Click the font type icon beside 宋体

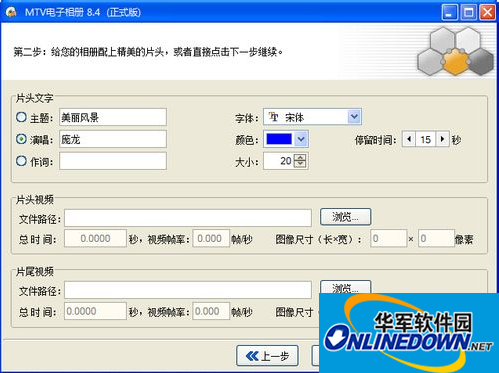[x=273, y=117]
